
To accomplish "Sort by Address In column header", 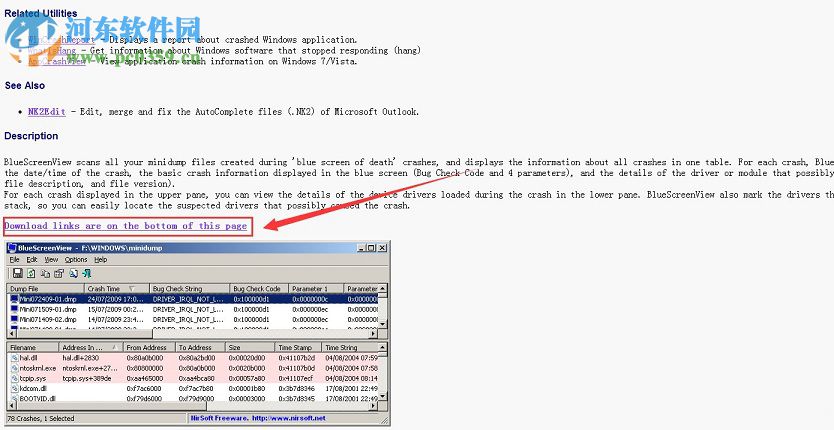I will (x=91, y=348).
